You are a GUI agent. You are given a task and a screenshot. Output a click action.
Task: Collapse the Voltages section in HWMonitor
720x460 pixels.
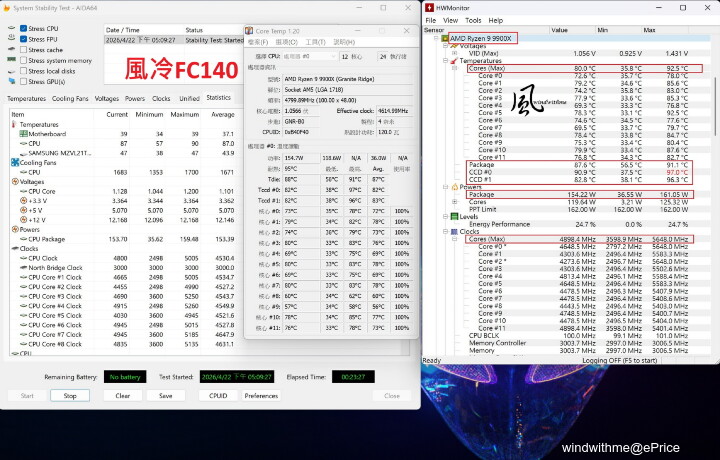tap(445, 46)
